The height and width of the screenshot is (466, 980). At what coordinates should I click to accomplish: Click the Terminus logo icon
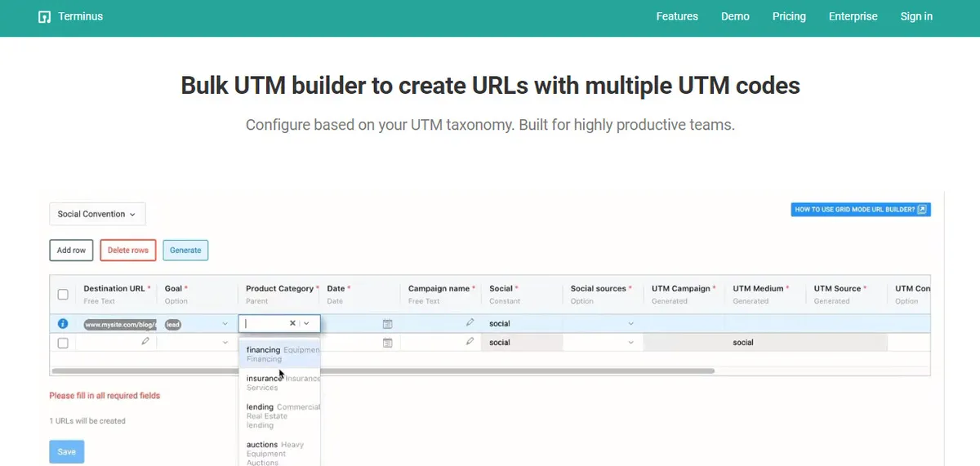(45, 16)
